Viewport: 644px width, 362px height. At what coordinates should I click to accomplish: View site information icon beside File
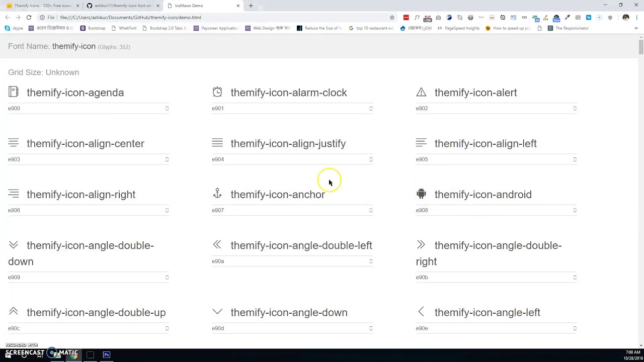42,18
